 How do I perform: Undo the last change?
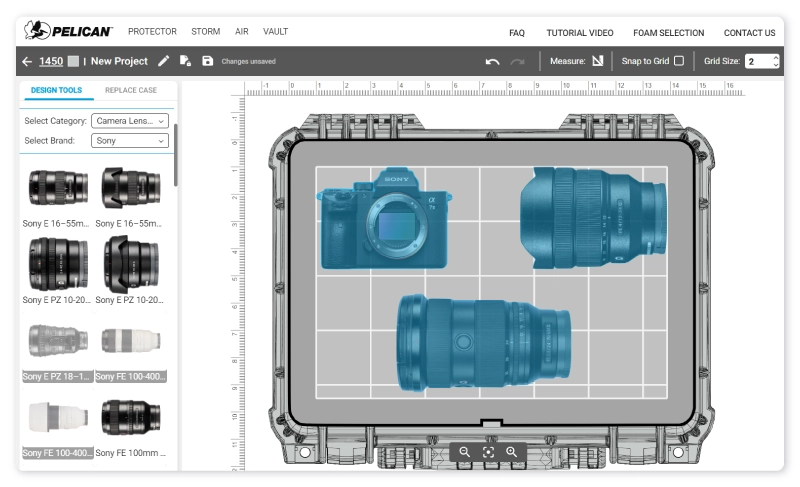(x=492, y=62)
